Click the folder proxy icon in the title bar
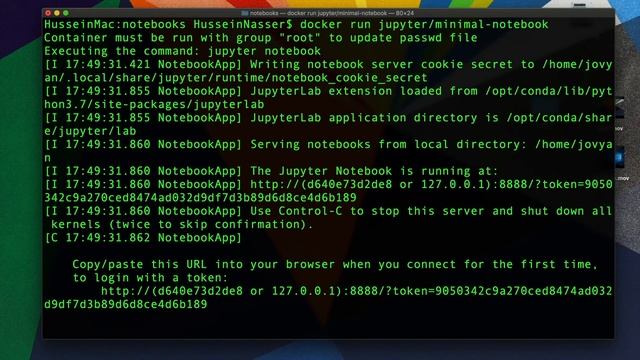The height and width of the screenshot is (360, 640). coord(244,13)
